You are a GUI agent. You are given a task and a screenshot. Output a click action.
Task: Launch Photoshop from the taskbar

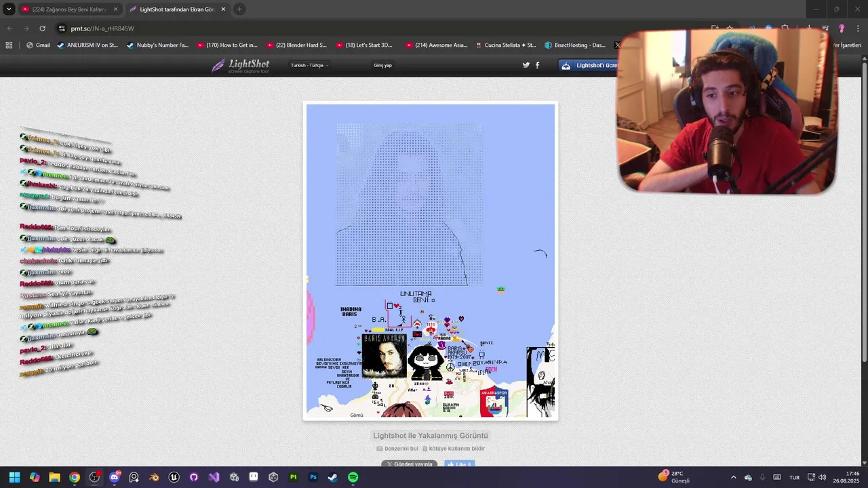click(x=313, y=477)
